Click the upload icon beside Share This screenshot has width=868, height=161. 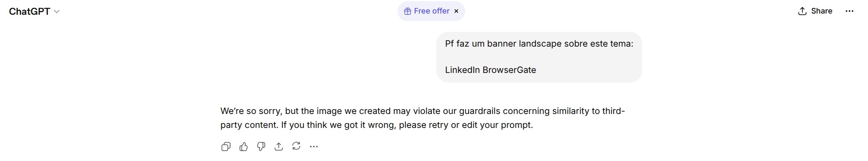(x=802, y=11)
